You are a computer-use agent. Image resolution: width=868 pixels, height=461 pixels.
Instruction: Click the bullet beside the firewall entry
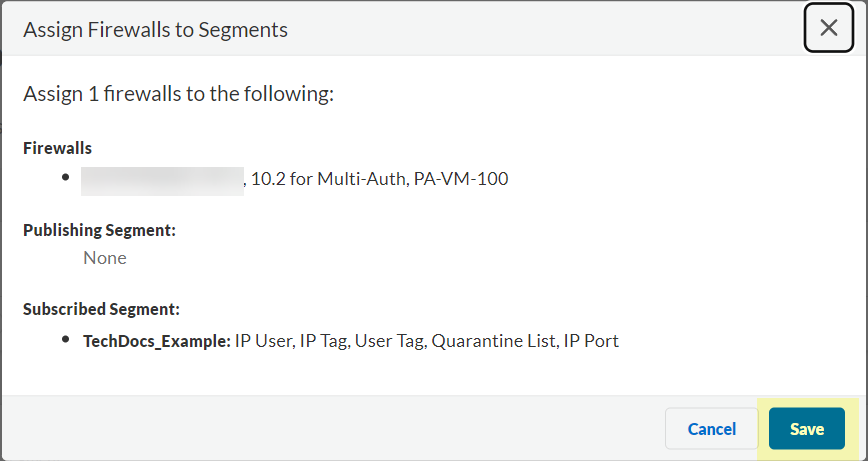(65, 177)
